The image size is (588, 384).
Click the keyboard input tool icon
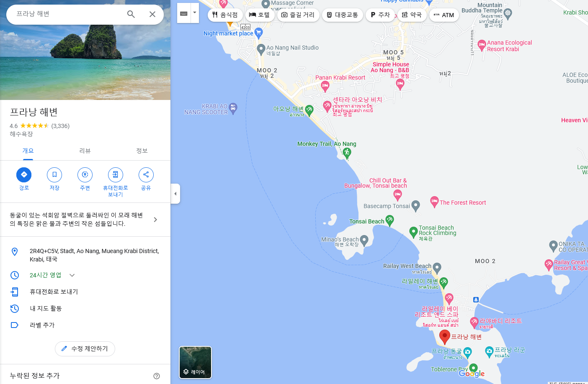tap(184, 13)
